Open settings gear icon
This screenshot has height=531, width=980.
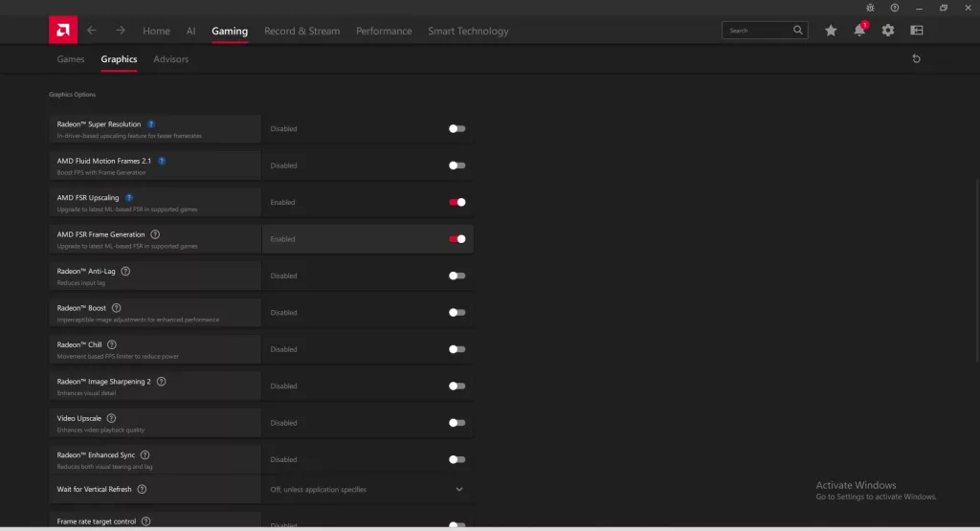point(888,30)
